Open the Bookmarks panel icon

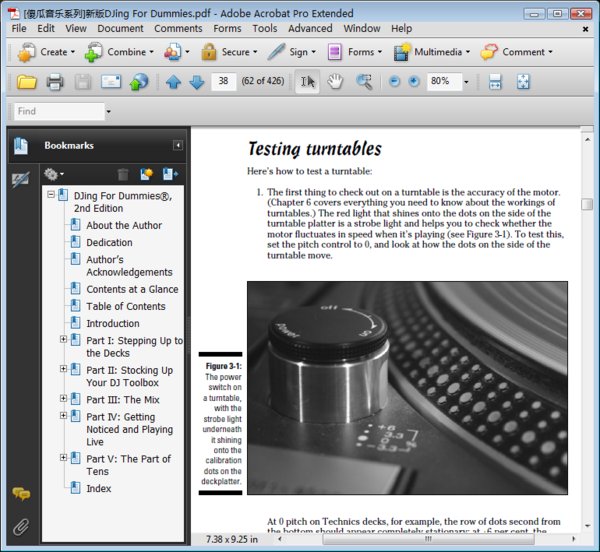(21, 146)
